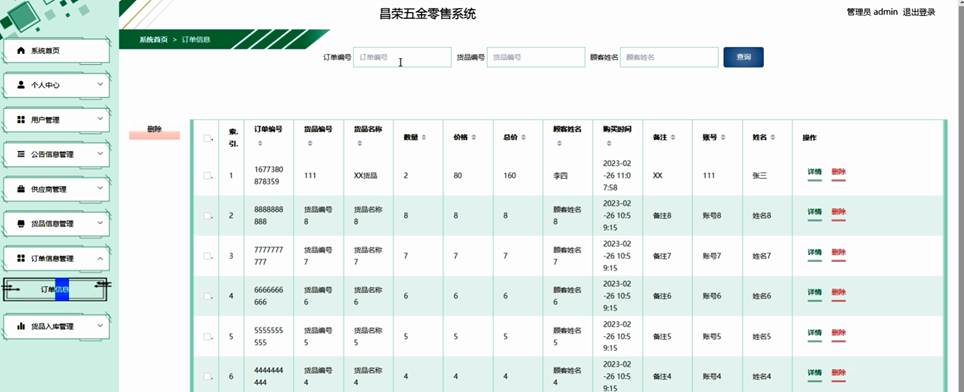Viewport: 964px width, 392px height.
Task: Expand the 公告信息管理 menu chevron
Action: (100, 154)
